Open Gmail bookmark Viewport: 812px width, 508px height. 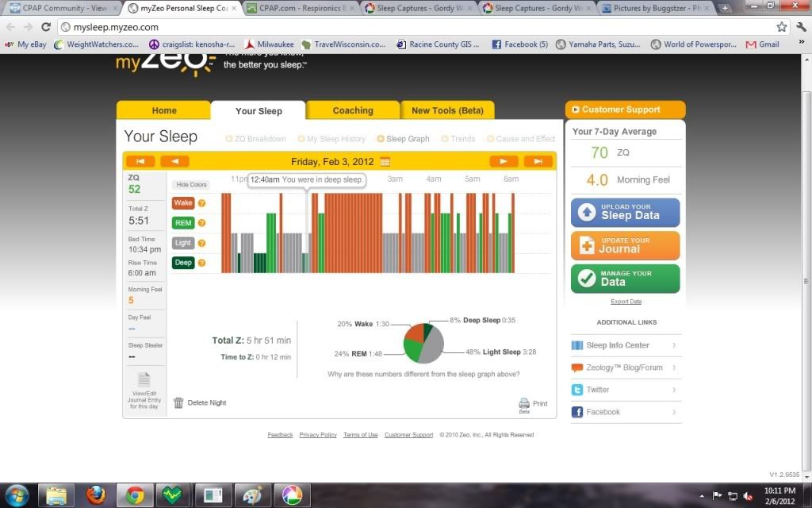(762, 44)
